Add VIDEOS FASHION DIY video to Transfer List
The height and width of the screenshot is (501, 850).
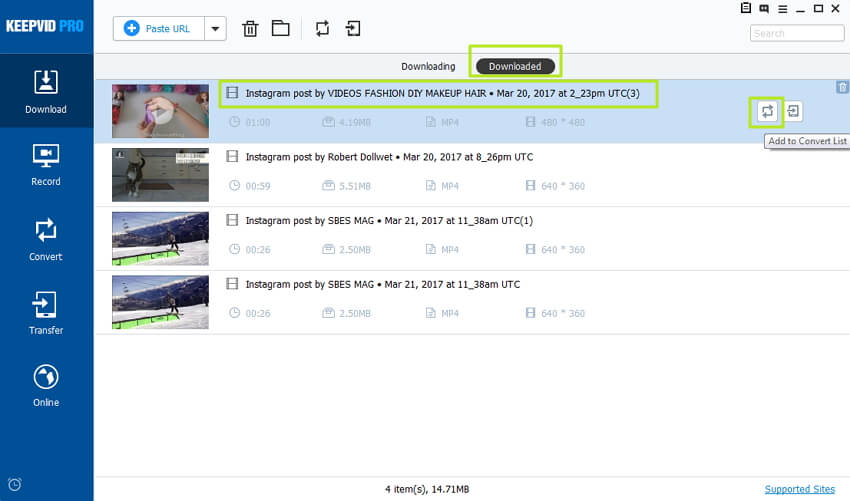click(793, 112)
